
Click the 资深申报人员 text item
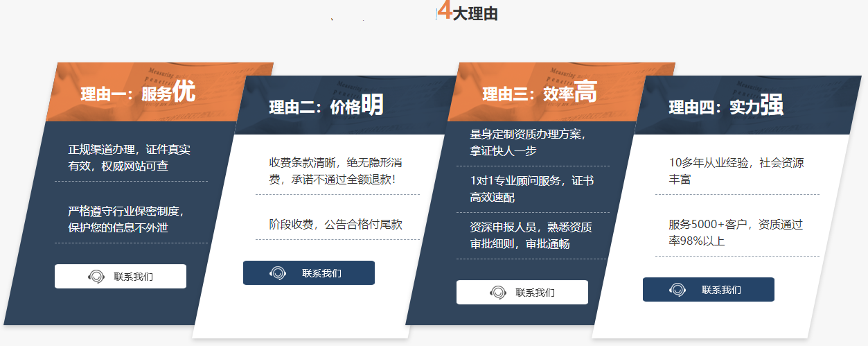[531, 236]
